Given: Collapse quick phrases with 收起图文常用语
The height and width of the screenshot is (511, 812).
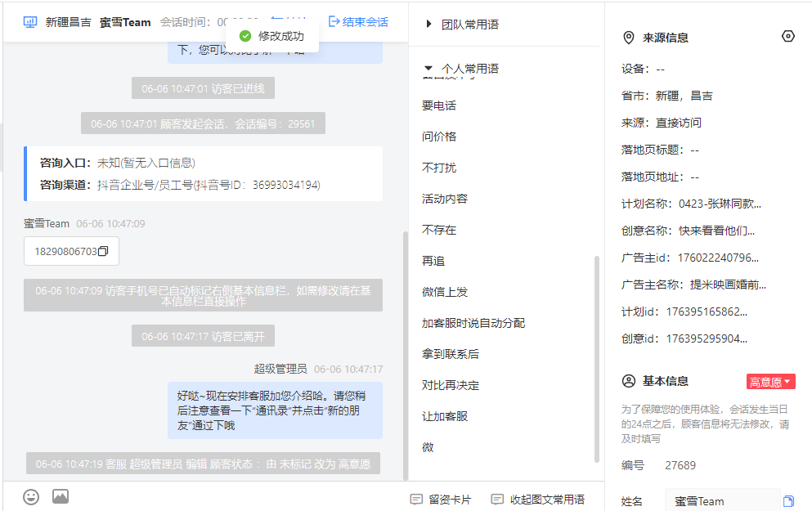Looking at the screenshot, I should [x=537, y=500].
